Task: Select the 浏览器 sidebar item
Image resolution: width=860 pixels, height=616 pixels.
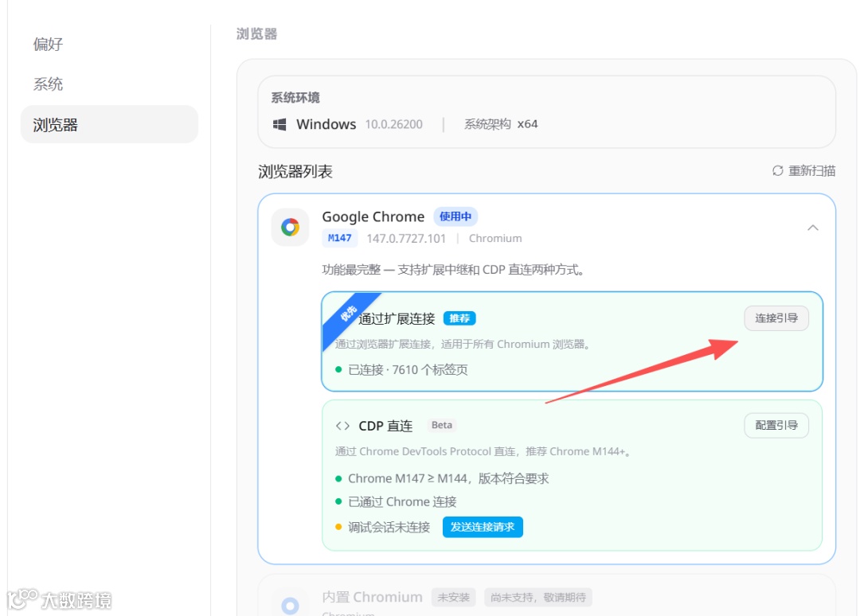Action: point(109,124)
